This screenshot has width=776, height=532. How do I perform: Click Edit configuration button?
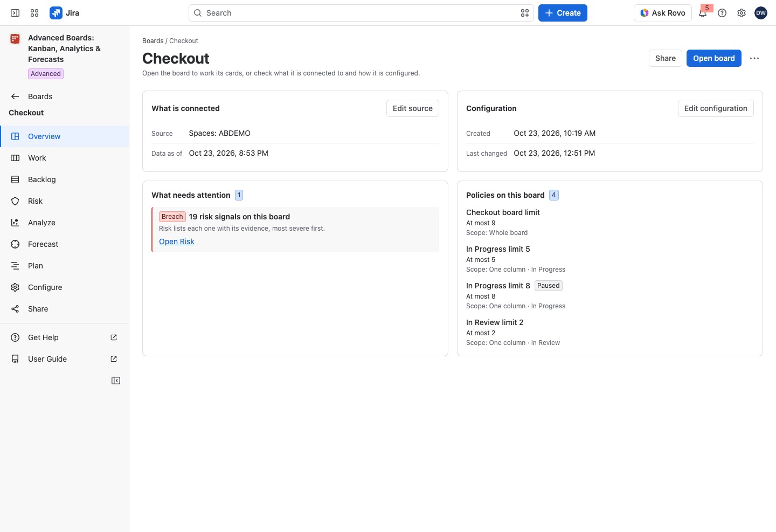[716, 108]
